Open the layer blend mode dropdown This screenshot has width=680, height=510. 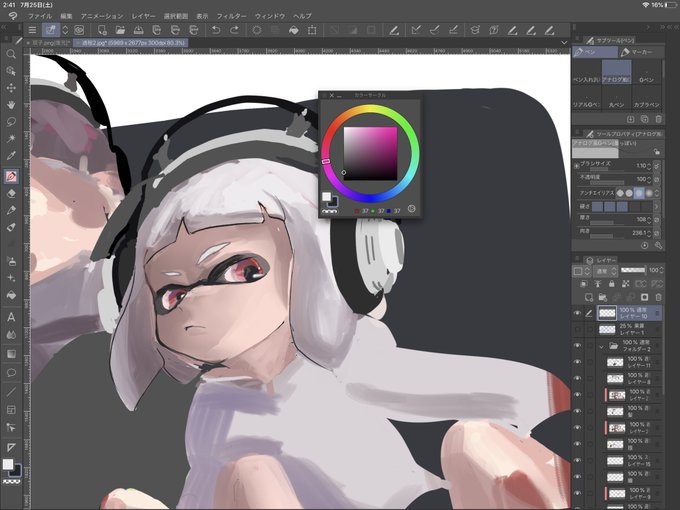[607, 271]
